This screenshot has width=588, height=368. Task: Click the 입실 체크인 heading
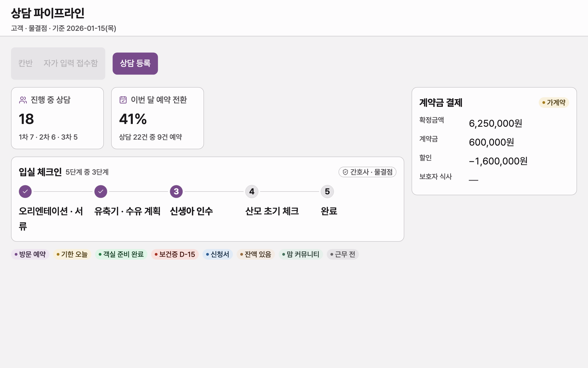pyautogui.click(x=40, y=172)
